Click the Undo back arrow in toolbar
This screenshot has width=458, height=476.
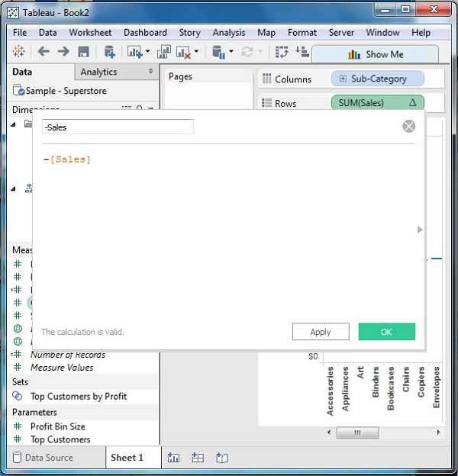tap(44, 52)
